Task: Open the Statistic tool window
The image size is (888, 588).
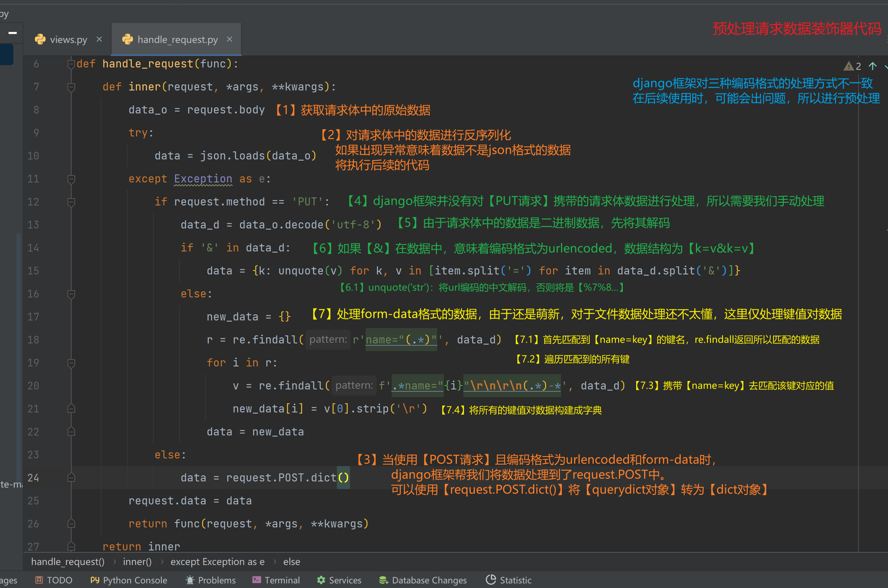Action: point(509,580)
